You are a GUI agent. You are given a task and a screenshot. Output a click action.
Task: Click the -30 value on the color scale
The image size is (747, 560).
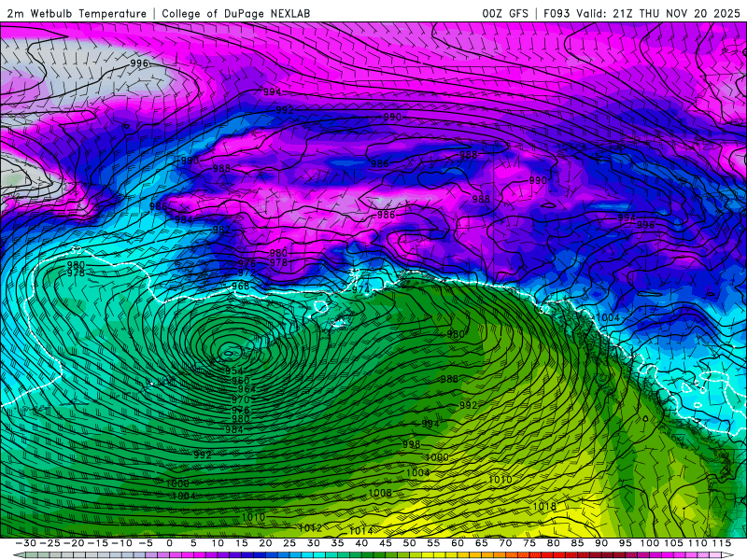26,543
